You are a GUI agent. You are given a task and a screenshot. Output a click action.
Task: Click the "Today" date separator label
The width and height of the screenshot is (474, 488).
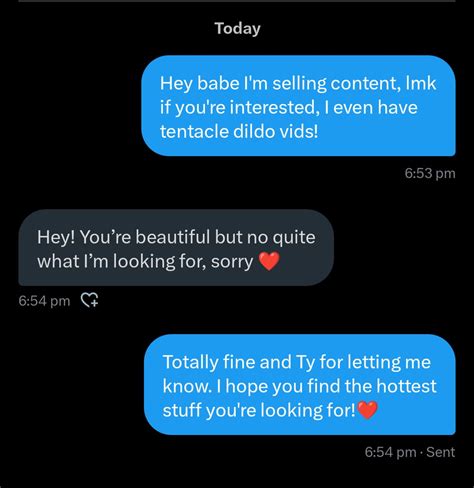point(237,29)
